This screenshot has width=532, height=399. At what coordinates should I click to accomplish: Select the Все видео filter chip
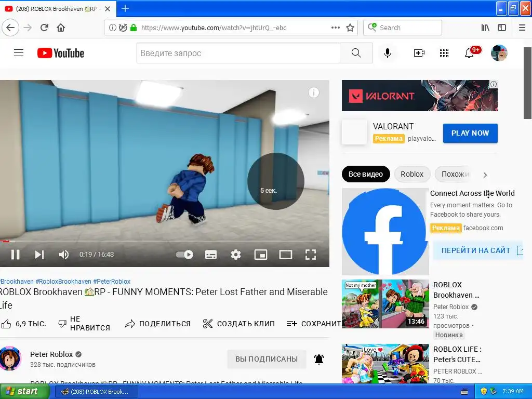click(x=366, y=174)
